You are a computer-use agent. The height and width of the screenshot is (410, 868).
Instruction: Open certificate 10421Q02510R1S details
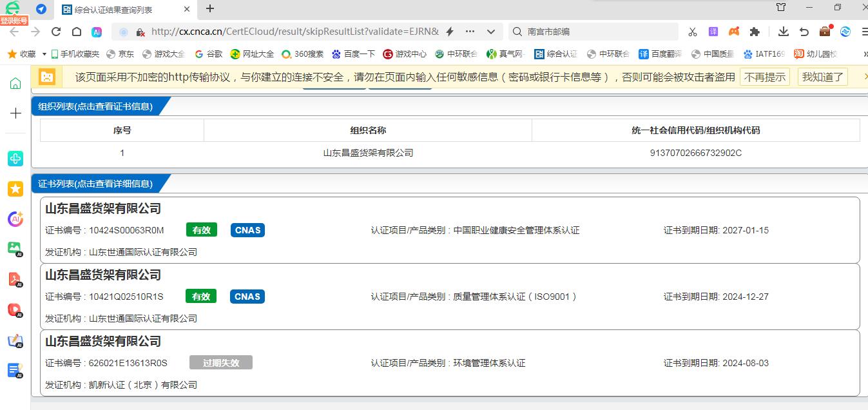click(450, 296)
